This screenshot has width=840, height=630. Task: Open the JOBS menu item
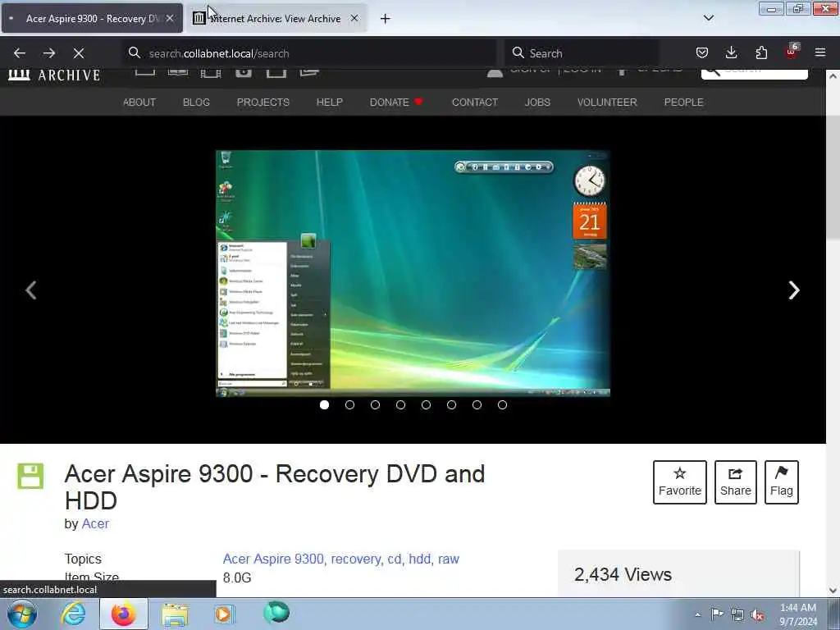(537, 102)
